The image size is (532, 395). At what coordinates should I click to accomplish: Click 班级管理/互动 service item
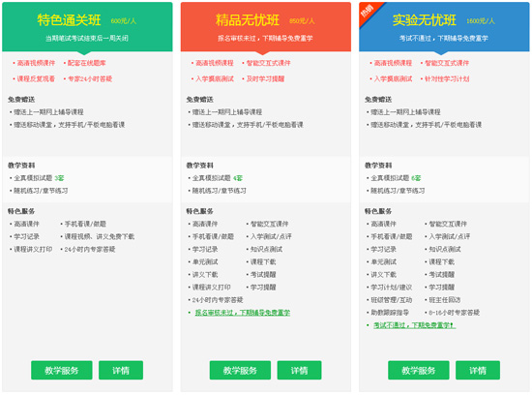click(391, 300)
